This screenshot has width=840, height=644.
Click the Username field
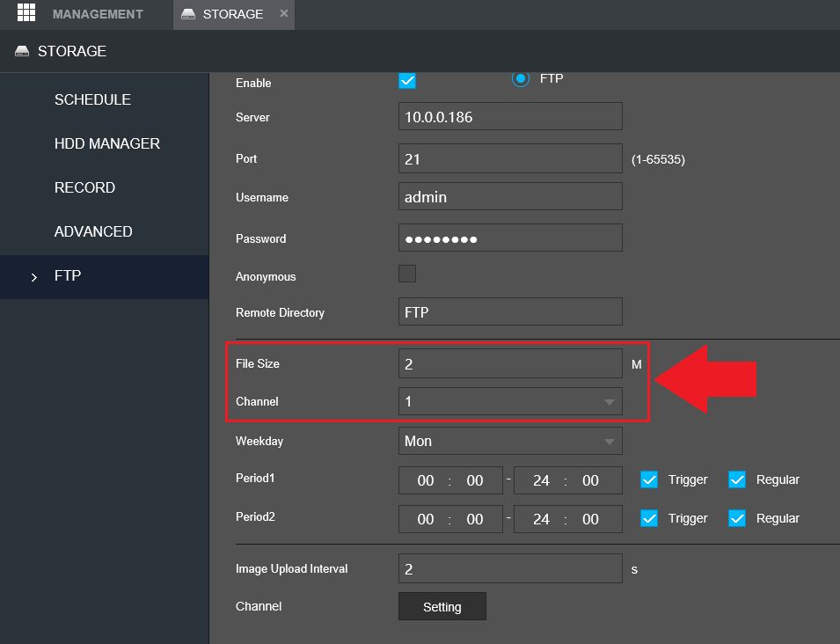click(510, 196)
